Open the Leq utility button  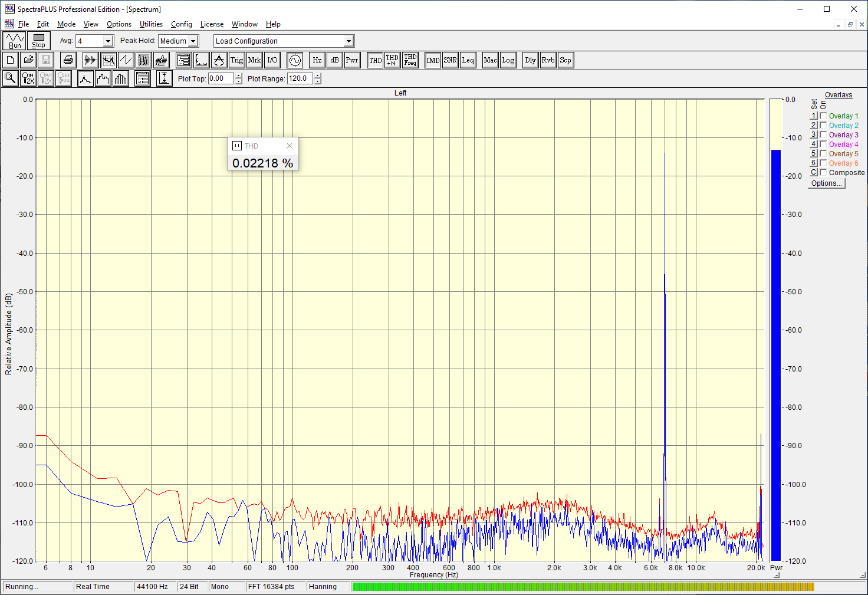pyautogui.click(x=468, y=60)
